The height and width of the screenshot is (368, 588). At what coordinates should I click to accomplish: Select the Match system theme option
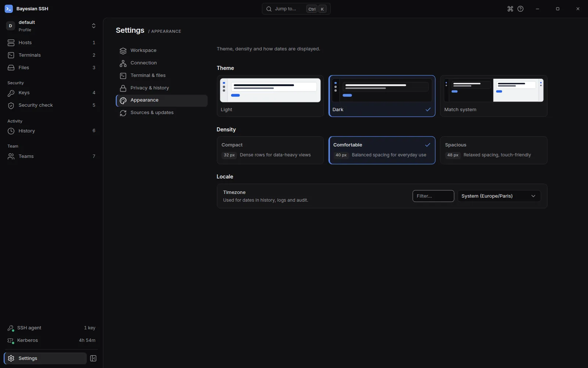coord(494,96)
